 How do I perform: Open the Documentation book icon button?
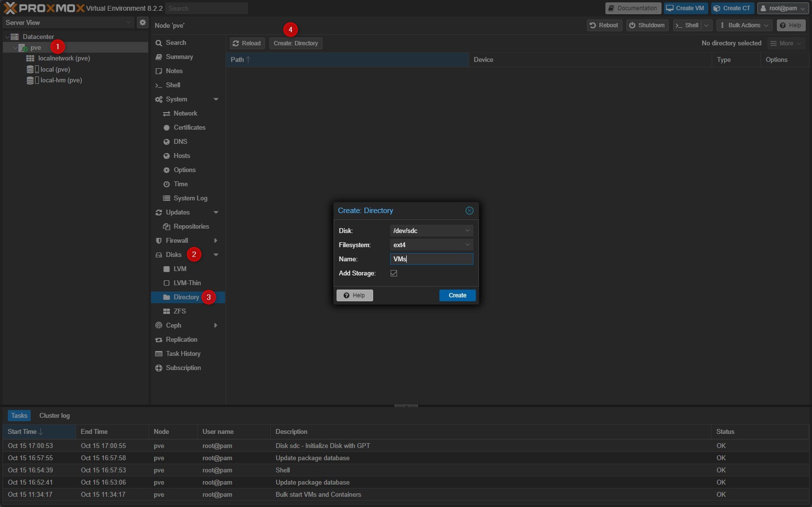pyautogui.click(x=633, y=8)
